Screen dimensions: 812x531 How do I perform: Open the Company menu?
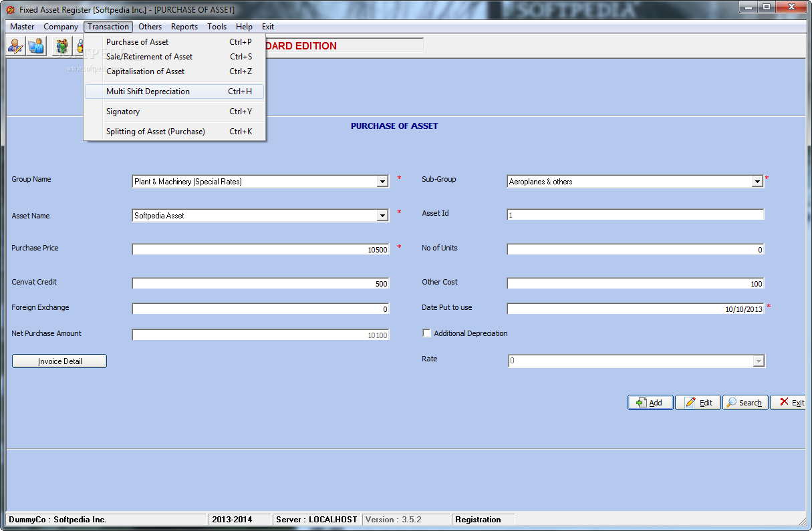tap(61, 27)
